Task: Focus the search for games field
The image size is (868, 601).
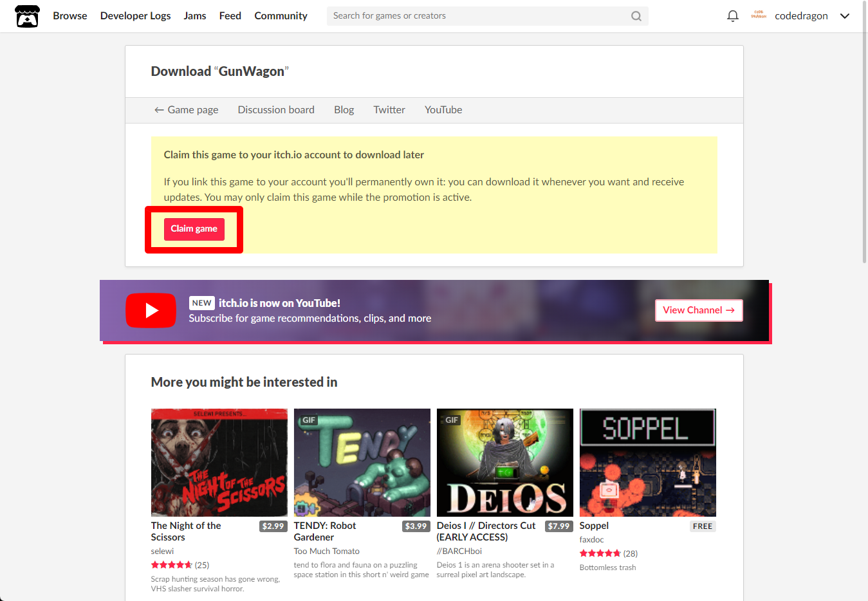Action: pyautogui.click(x=479, y=16)
